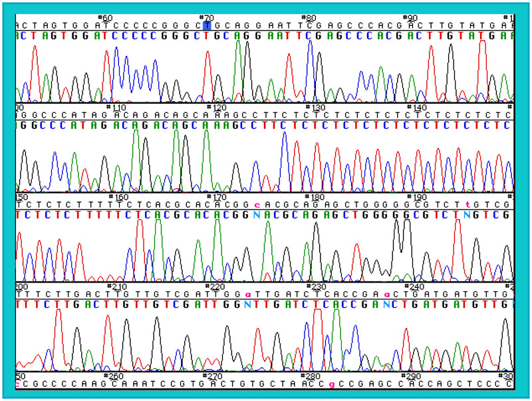Screen dimensions: 532x401
Task: Click the magenta a just before position 240
Action: (x=386, y=294)
